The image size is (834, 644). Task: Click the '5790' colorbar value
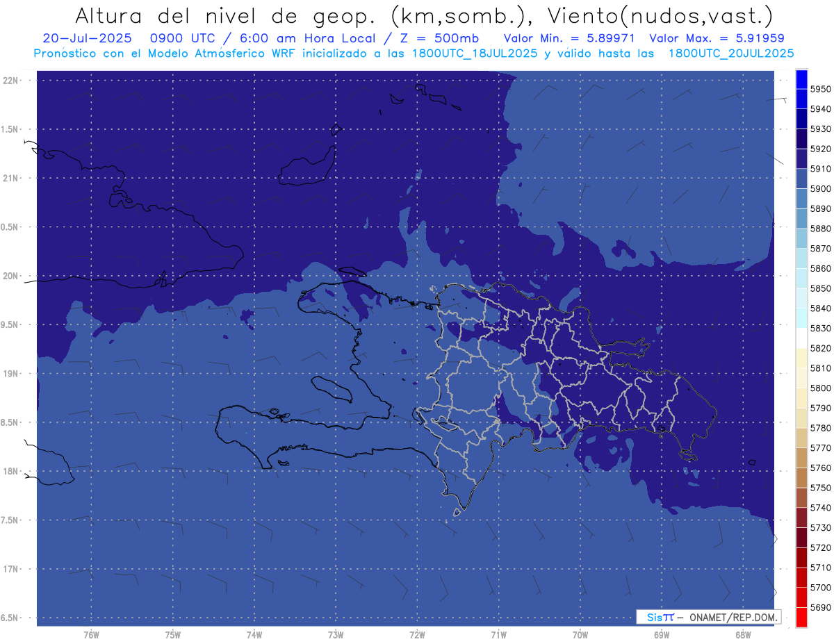click(x=821, y=408)
